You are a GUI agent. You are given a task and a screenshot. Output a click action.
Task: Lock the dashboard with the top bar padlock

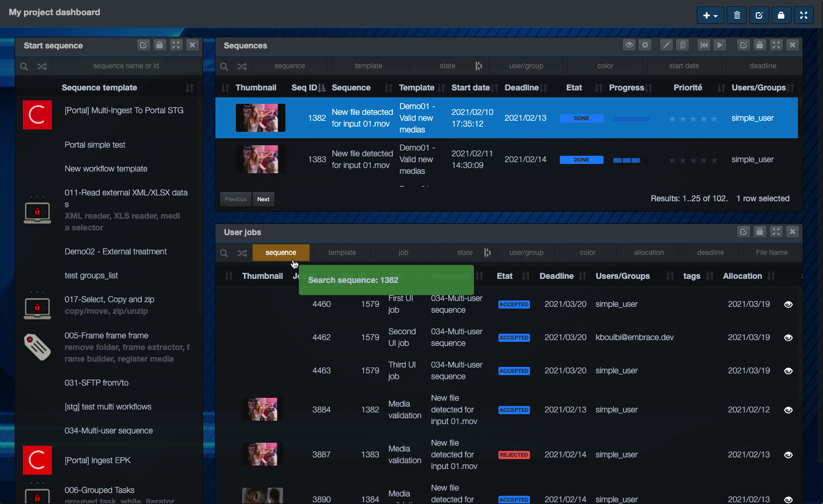pos(781,15)
